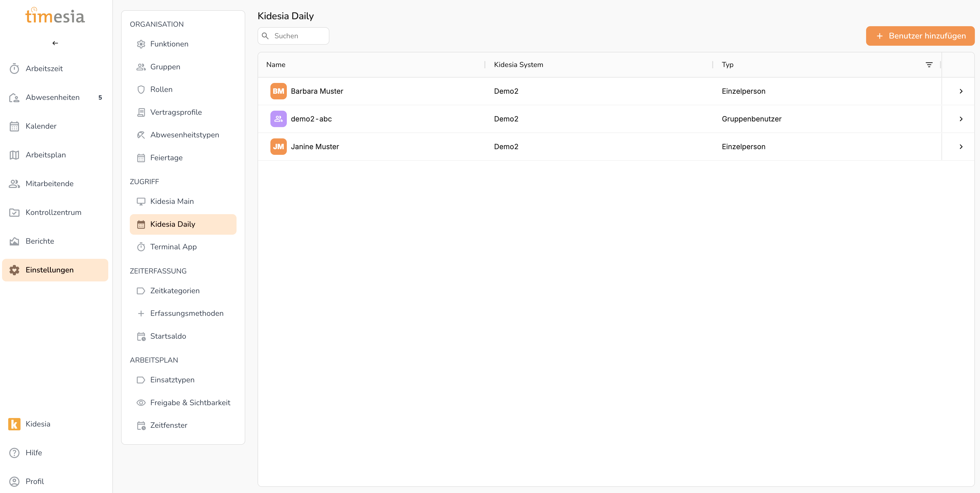Click the Arbeitszeit stopwatch icon
The height and width of the screenshot is (493, 980).
click(x=14, y=69)
